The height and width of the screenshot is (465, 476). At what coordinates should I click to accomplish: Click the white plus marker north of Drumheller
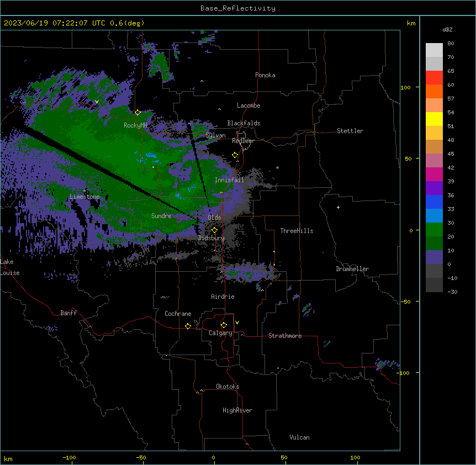[x=338, y=207]
